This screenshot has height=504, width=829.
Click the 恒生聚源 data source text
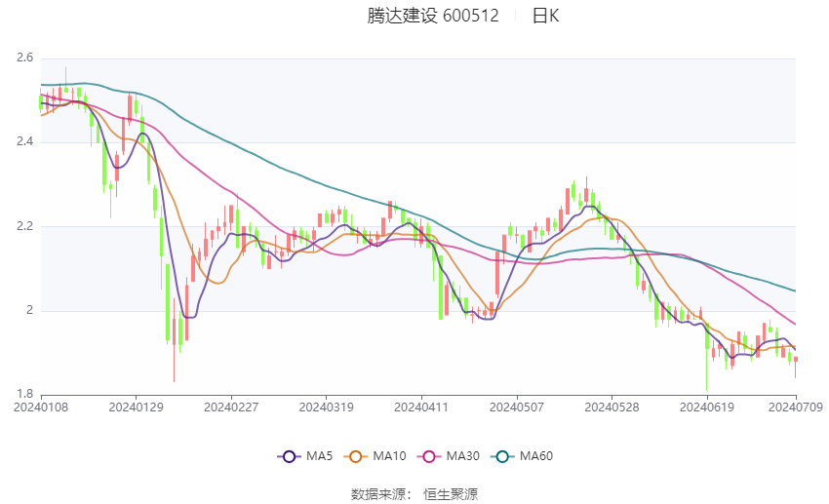(x=451, y=494)
